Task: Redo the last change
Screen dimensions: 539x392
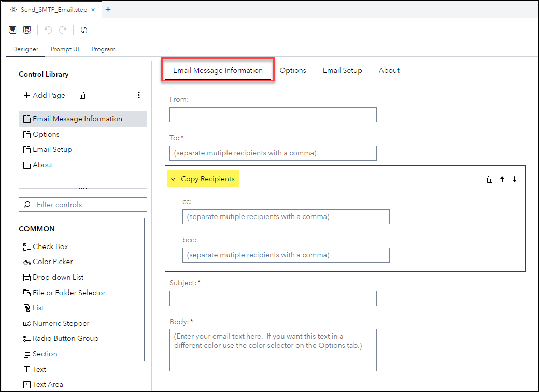Action: click(x=63, y=30)
